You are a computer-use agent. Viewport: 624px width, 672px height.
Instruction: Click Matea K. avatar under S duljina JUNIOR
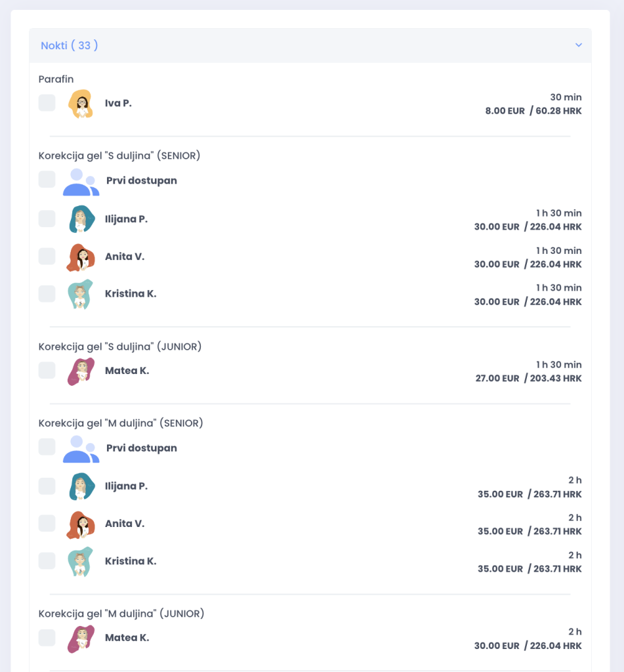(x=81, y=371)
